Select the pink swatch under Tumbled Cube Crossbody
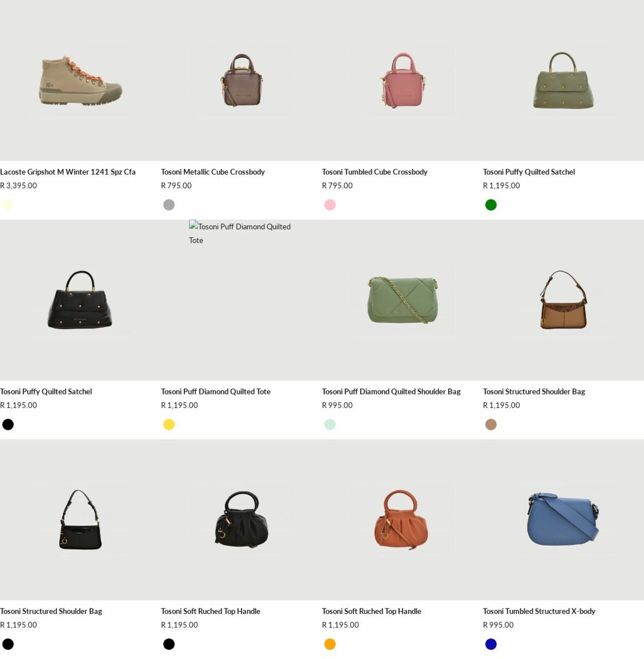Image resolution: width=644 pixels, height=659 pixels. coord(330,205)
